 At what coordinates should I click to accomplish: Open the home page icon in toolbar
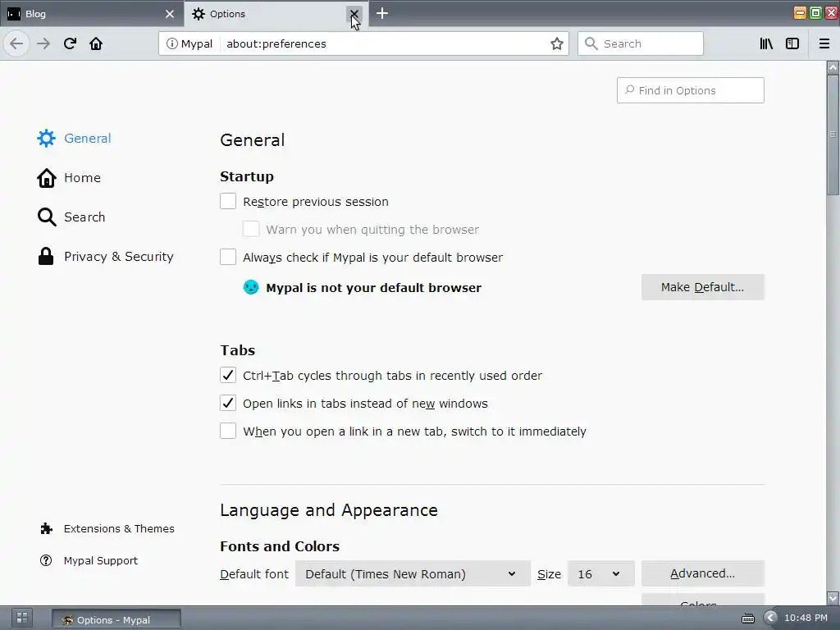click(x=96, y=43)
